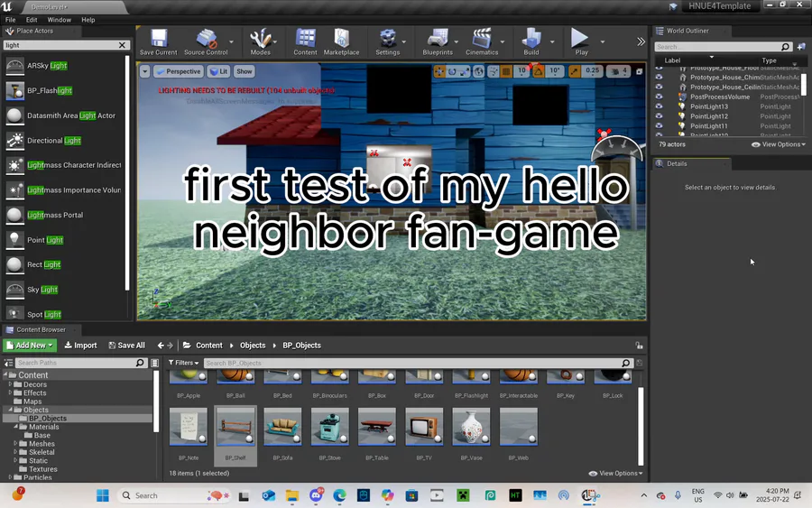The width and height of the screenshot is (812, 508).
Task: Toggle rotation snapping icon
Action: tap(538, 71)
